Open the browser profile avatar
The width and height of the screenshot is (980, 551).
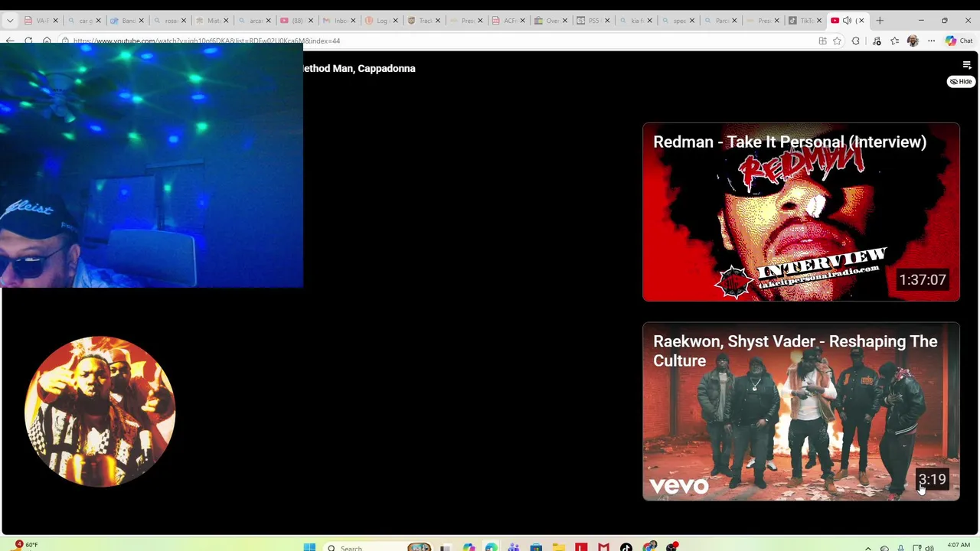913,41
